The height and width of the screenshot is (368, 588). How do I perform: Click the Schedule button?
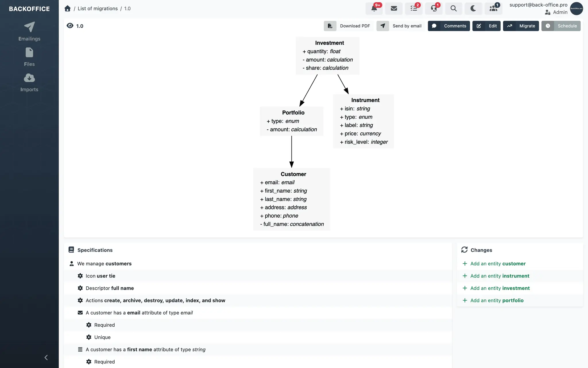tap(561, 26)
